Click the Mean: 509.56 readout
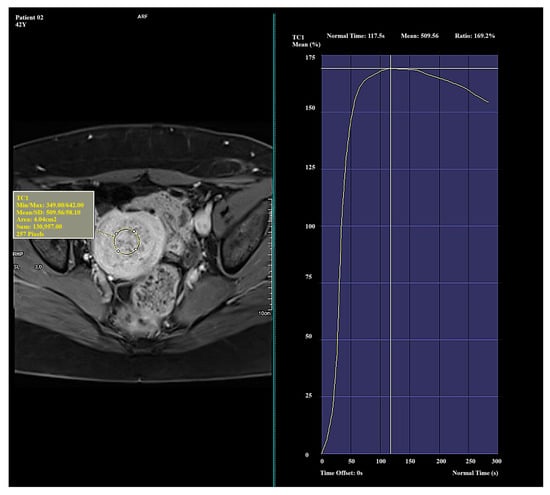Image resolution: width=550 pixels, height=495 pixels. (x=420, y=36)
